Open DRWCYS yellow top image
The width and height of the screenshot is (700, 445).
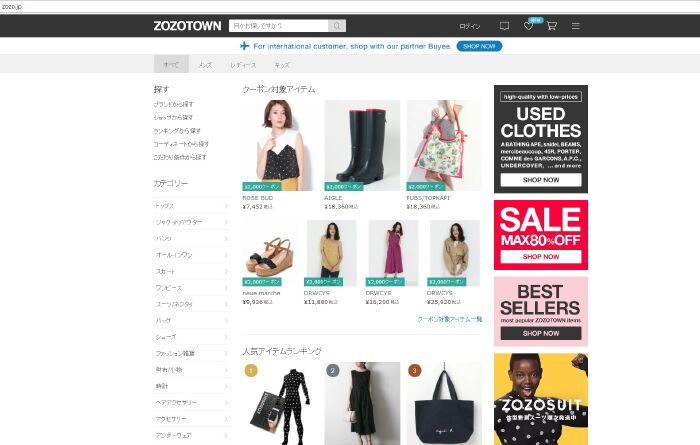click(330, 253)
